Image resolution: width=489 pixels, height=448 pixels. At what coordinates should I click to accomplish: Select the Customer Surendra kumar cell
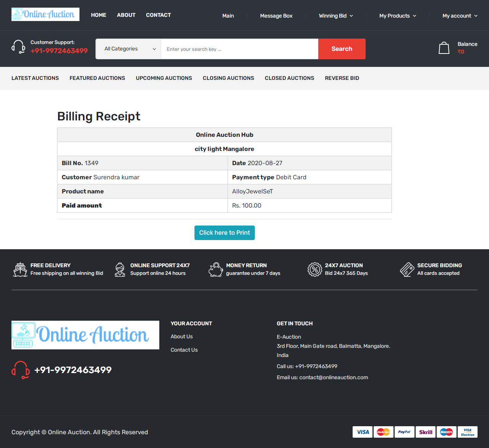click(142, 177)
